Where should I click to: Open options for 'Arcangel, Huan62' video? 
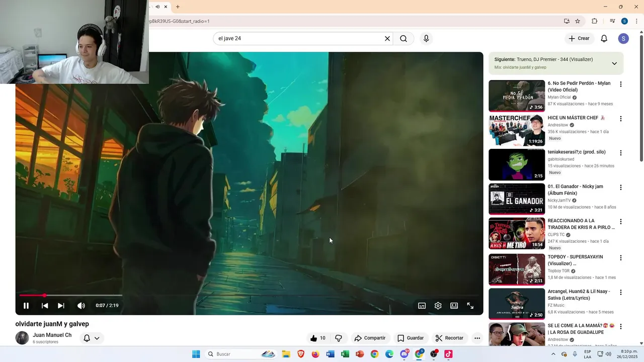(621, 292)
